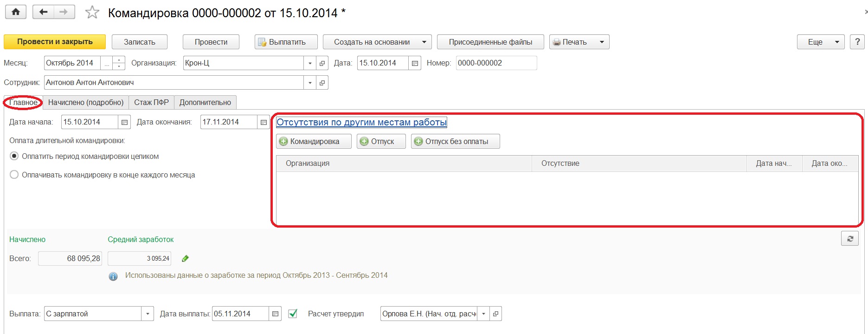The image size is (868, 334).
Task: Go to the home page icon
Action: point(16,12)
